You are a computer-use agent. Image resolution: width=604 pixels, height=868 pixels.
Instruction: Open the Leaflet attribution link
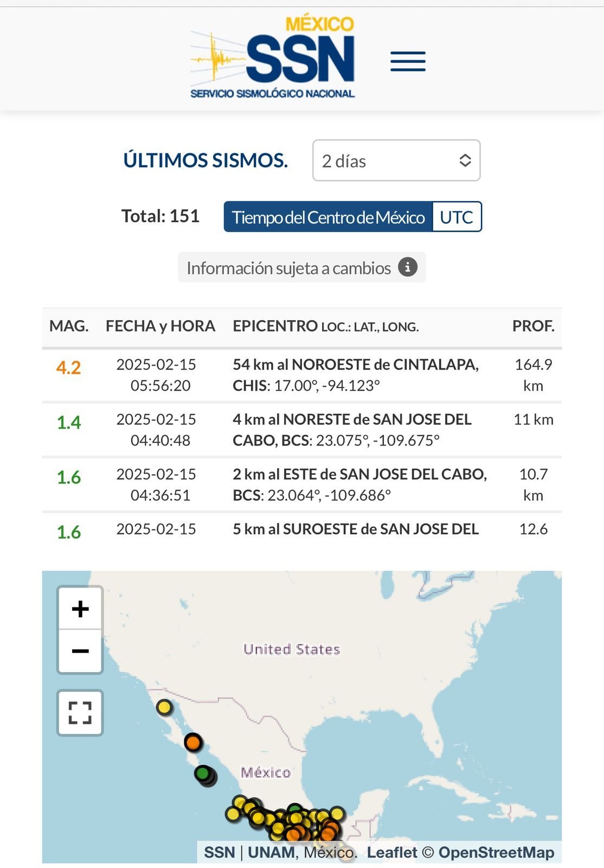click(391, 852)
